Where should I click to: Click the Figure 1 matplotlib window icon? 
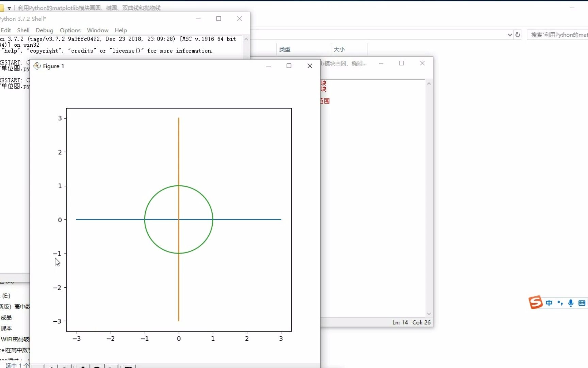click(x=37, y=66)
